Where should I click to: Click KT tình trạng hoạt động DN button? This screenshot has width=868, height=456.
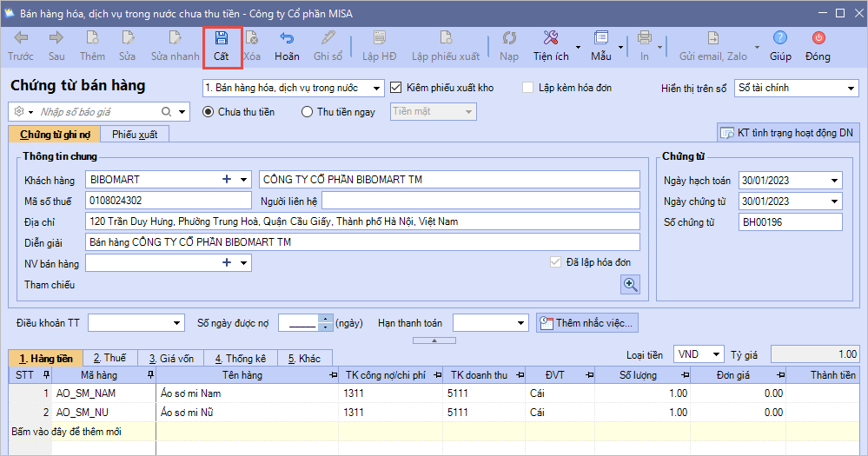point(788,133)
